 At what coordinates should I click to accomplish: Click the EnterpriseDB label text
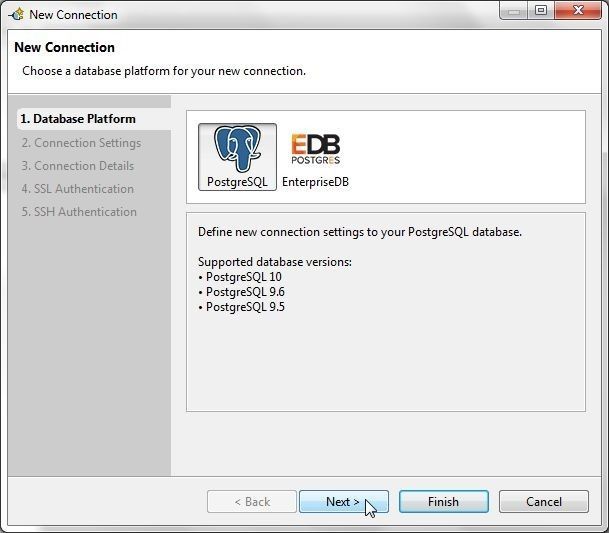[315, 182]
